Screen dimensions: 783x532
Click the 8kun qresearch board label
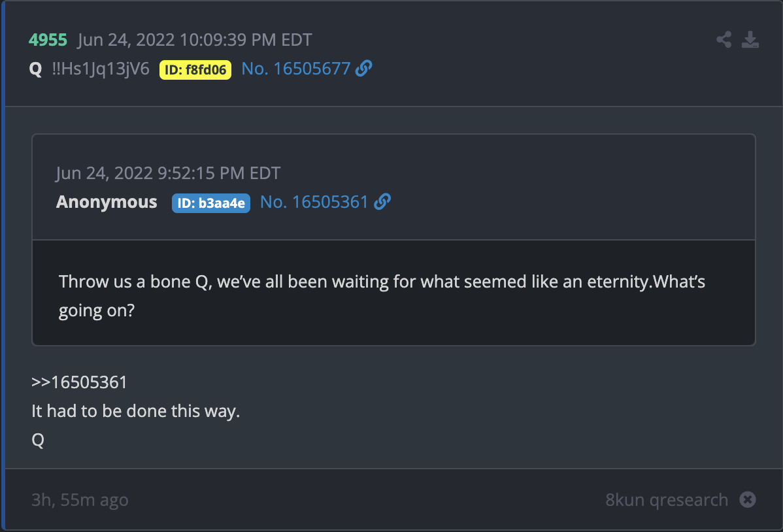coord(667,499)
